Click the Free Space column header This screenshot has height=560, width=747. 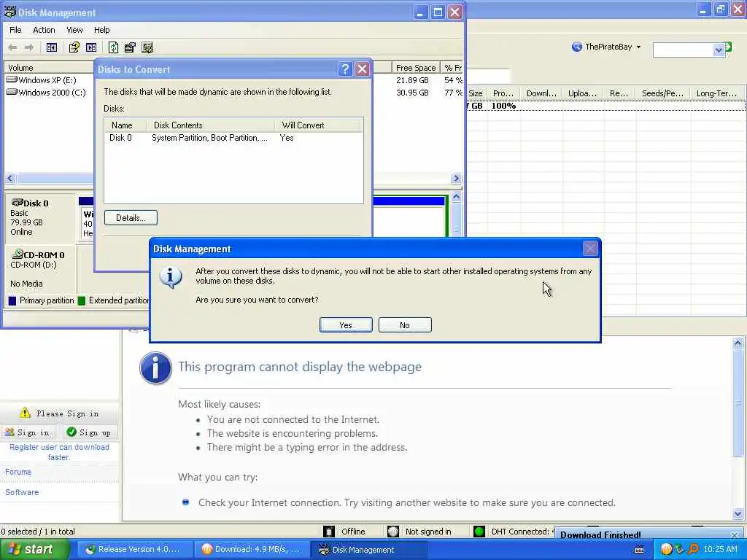point(416,68)
